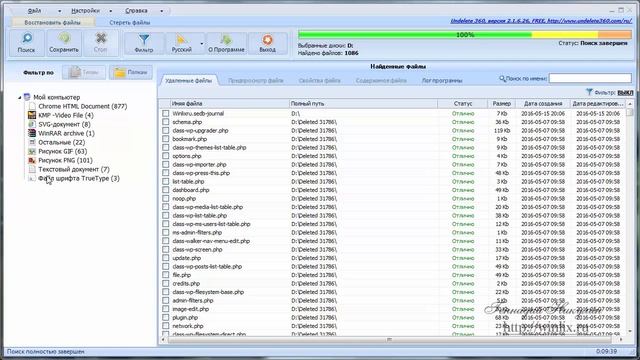Image resolution: width=640 pixels, height=360 pixels.
Task: Select Рисунок GIF (63) category
Action: (62, 151)
